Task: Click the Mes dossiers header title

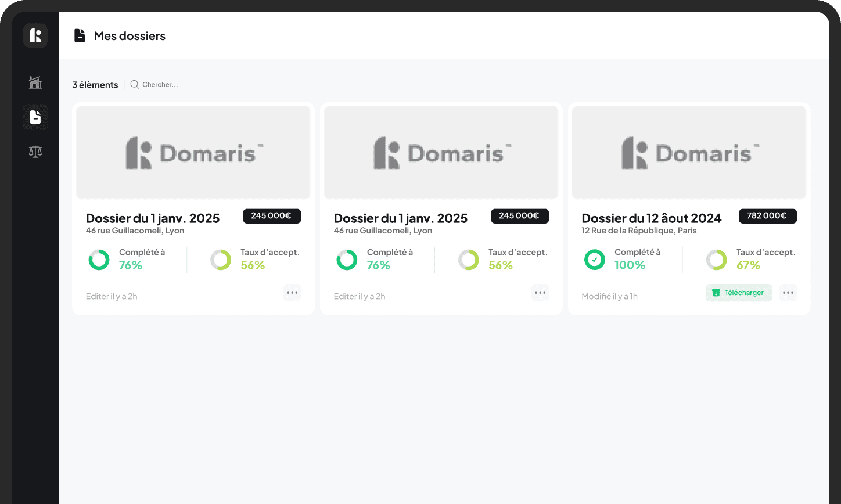Action: coord(130,36)
